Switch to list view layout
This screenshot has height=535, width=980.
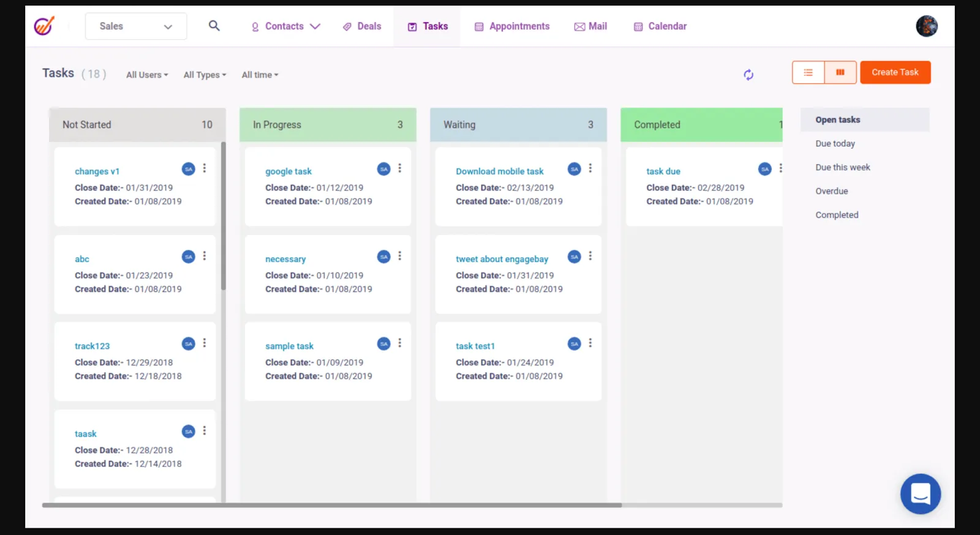coord(809,72)
